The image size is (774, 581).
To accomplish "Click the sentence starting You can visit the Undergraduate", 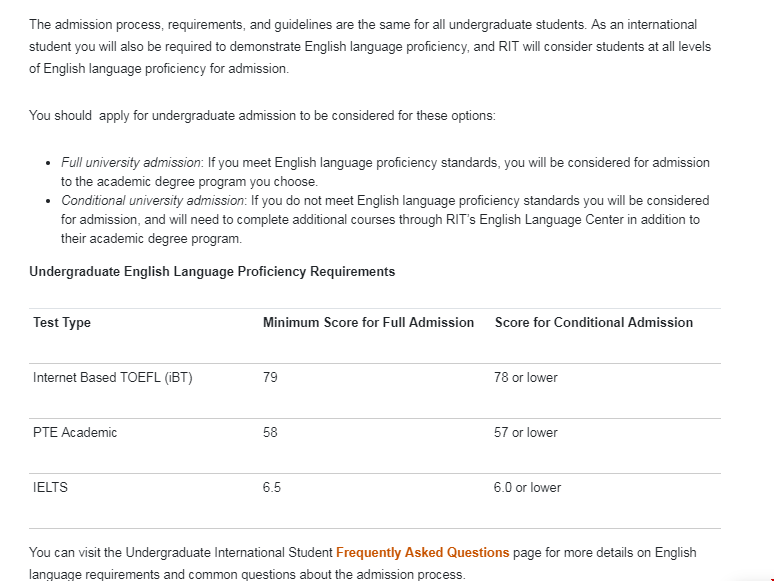I will tap(180, 552).
